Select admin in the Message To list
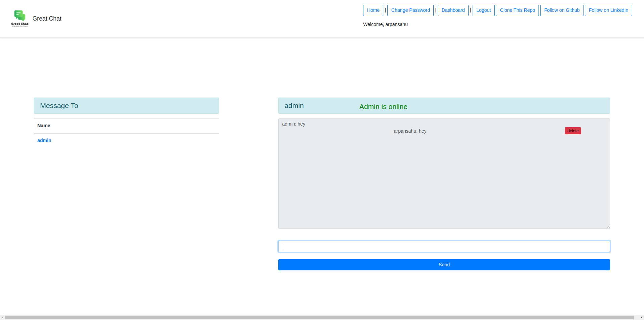The image size is (644, 320). coord(44,140)
